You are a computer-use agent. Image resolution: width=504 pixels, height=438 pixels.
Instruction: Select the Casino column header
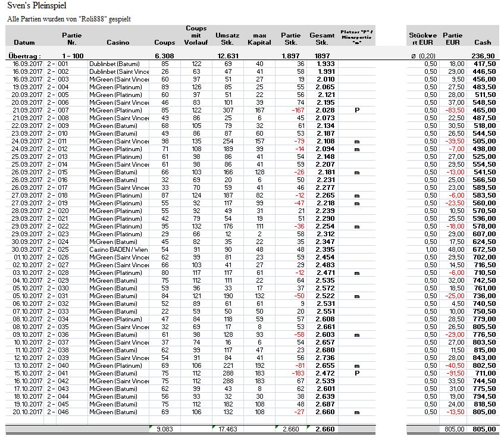[x=118, y=43]
